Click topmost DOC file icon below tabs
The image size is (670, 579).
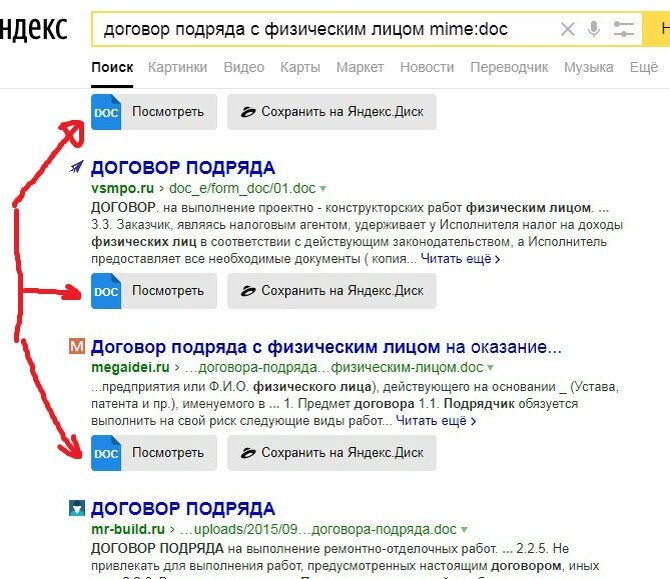click(106, 112)
